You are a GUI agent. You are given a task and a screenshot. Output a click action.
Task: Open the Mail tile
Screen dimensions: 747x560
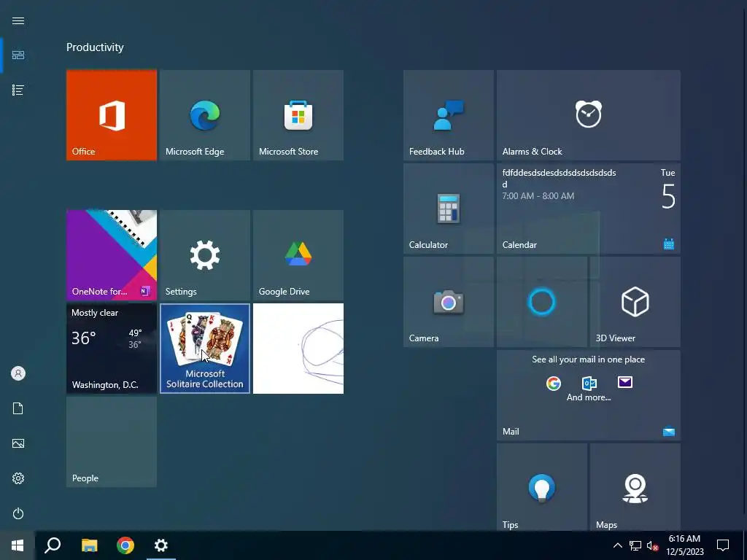click(x=589, y=395)
